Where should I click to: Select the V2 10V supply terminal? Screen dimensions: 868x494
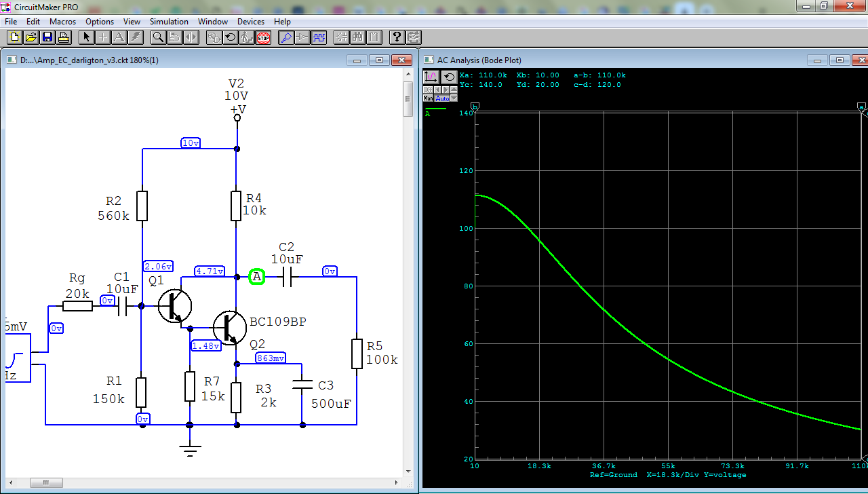(237, 117)
